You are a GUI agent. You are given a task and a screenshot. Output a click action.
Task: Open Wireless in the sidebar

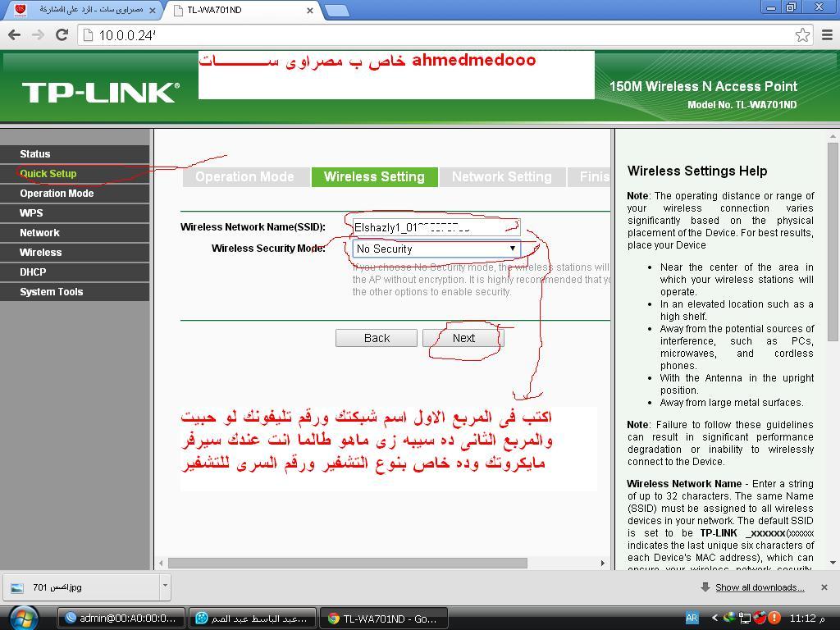coord(75,253)
